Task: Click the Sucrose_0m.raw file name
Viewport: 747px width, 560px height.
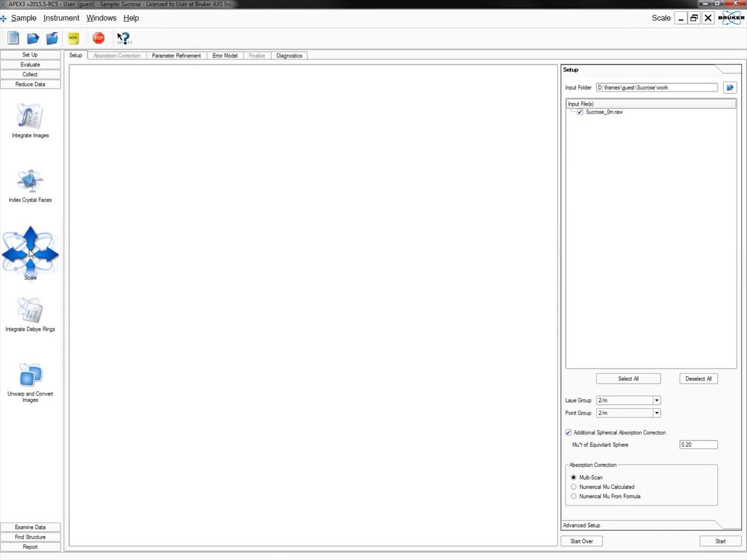Action: pyautogui.click(x=604, y=112)
